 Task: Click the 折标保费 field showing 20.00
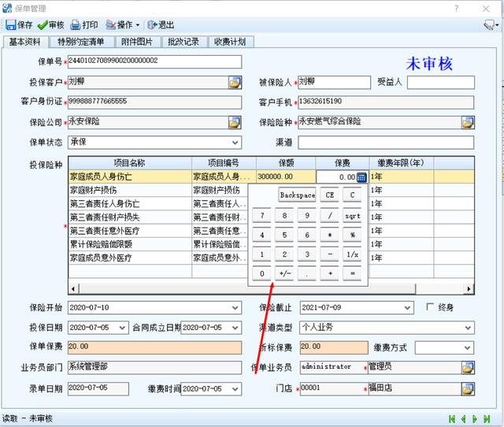pos(334,347)
